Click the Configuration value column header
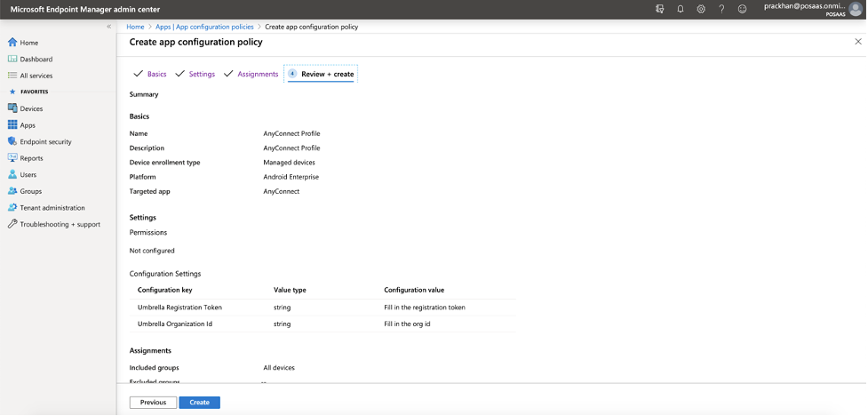 pyautogui.click(x=414, y=291)
